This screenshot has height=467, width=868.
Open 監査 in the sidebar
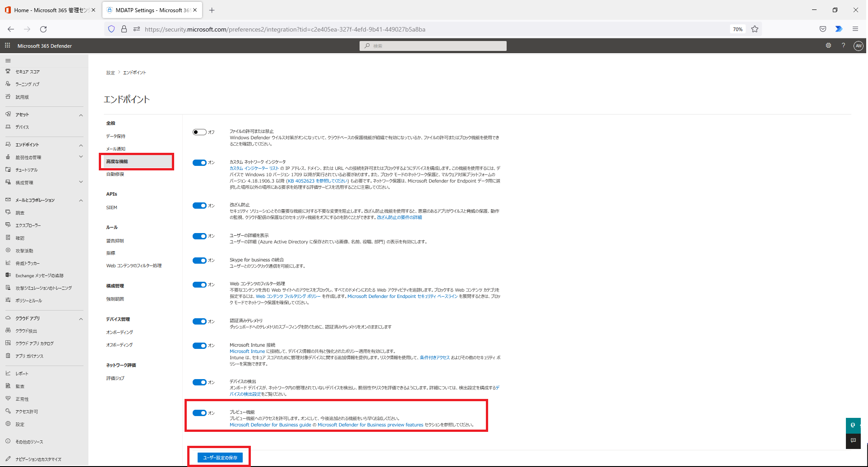tap(20, 386)
